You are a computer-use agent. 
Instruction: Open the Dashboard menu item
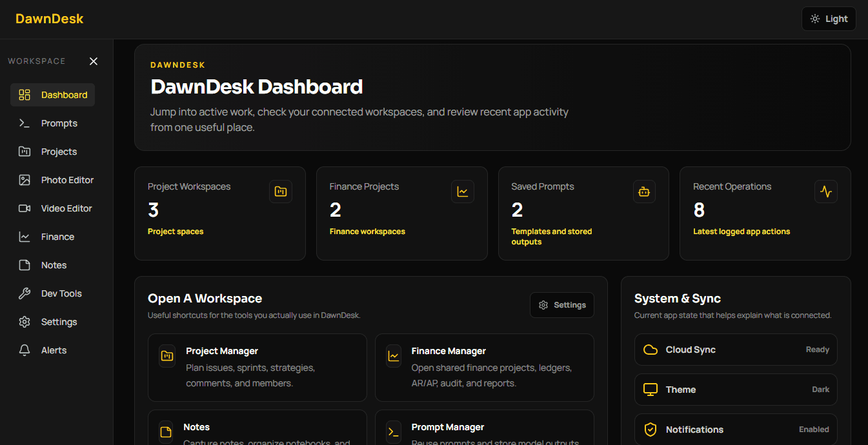tap(52, 95)
